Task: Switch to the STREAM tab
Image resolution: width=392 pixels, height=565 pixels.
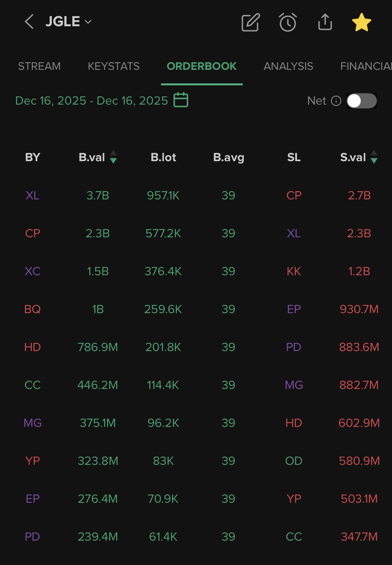Action: [39, 66]
